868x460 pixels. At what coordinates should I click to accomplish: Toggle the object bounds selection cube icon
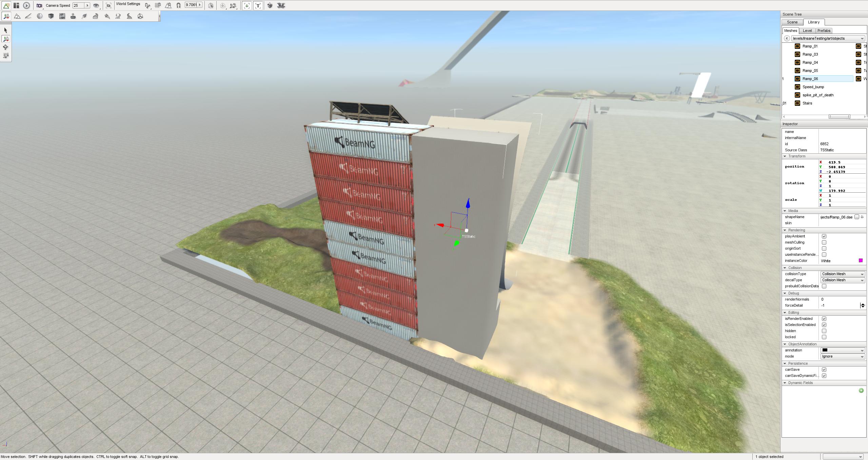[211, 5]
